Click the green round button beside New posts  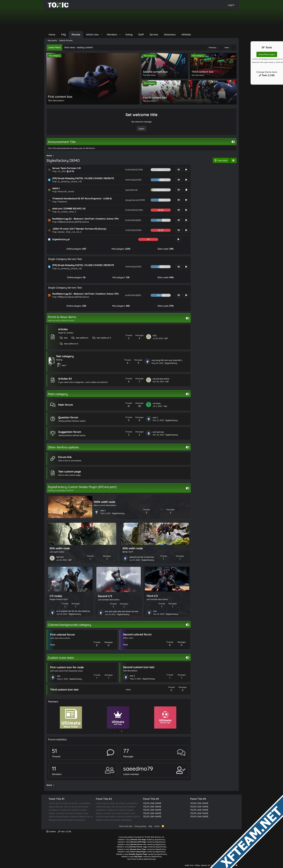[x=233, y=160]
